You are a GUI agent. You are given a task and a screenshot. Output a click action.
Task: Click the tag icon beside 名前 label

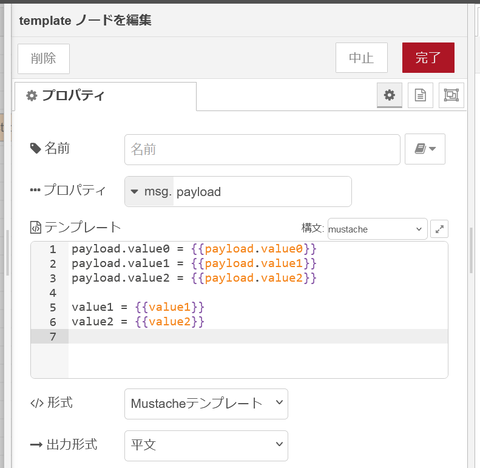35,149
